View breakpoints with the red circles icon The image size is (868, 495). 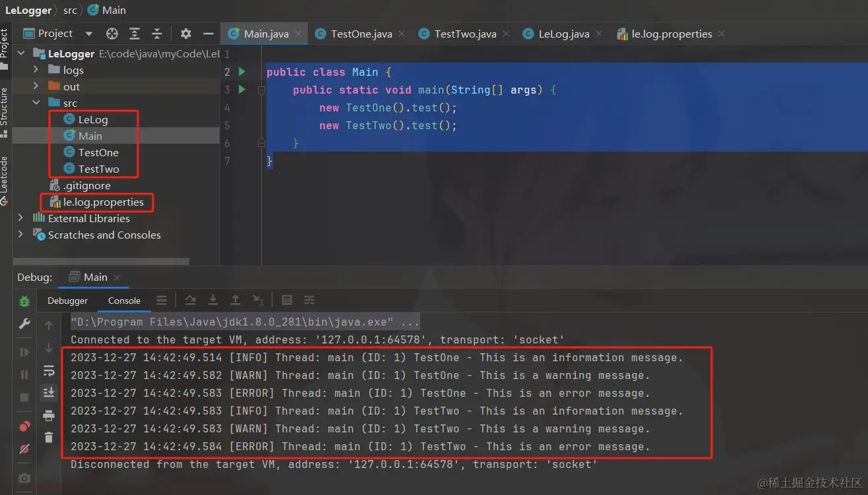pos(24,426)
